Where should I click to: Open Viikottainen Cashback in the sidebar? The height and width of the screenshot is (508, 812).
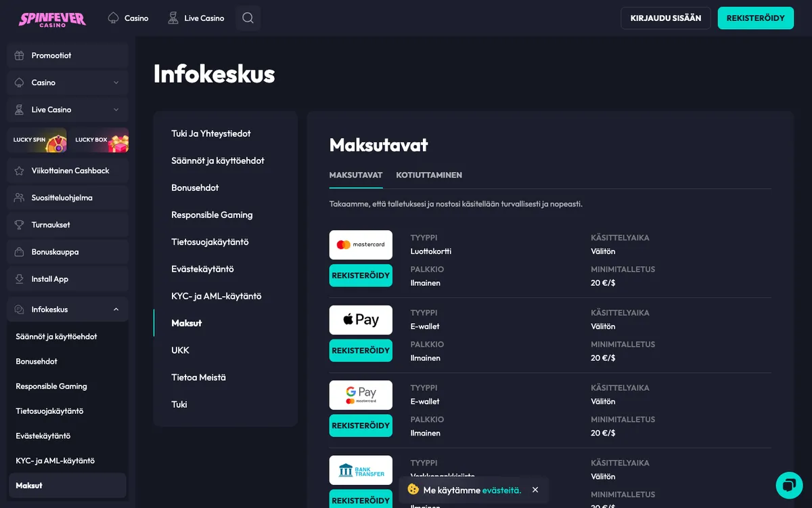coord(68,171)
